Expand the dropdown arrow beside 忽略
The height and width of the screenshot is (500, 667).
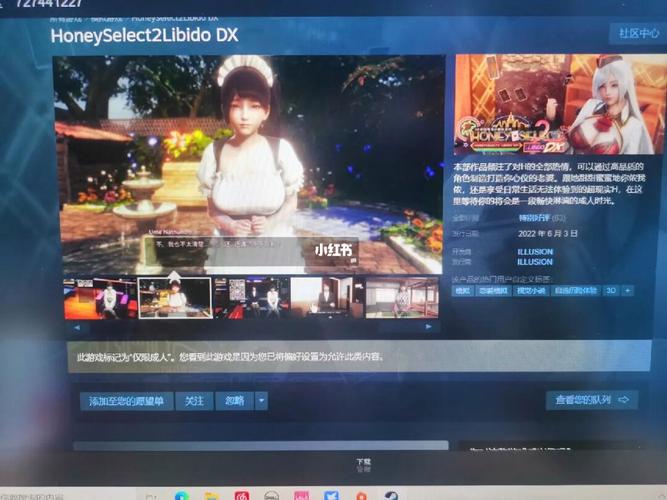tap(262, 401)
